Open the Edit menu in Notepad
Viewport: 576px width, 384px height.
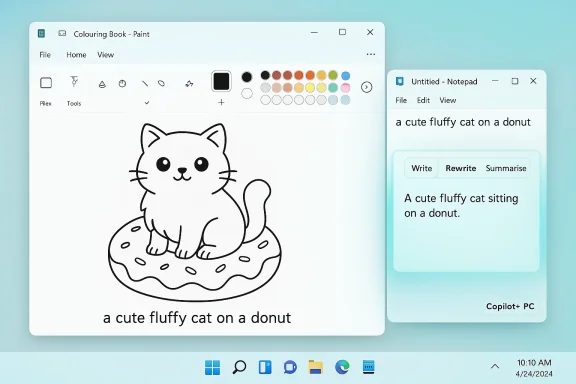point(423,100)
